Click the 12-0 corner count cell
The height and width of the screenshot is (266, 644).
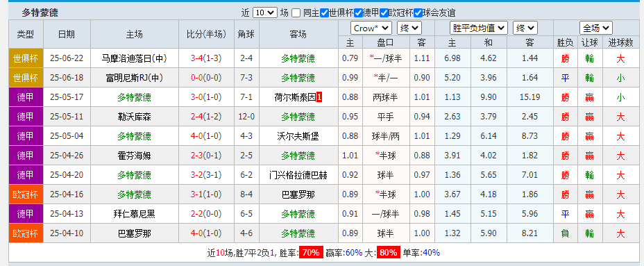point(246,117)
